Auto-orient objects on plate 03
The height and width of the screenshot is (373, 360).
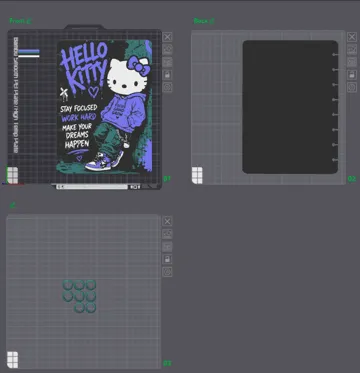tap(167, 234)
